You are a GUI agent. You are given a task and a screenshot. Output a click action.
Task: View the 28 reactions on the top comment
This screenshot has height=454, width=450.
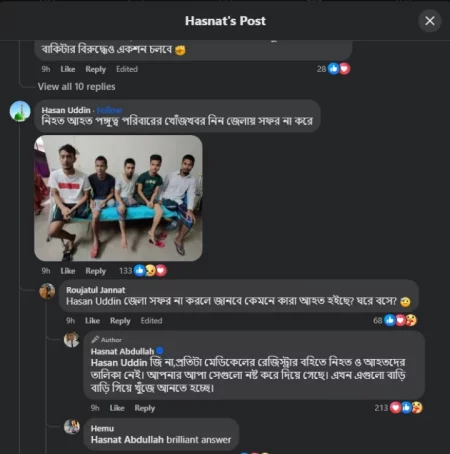point(333,69)
